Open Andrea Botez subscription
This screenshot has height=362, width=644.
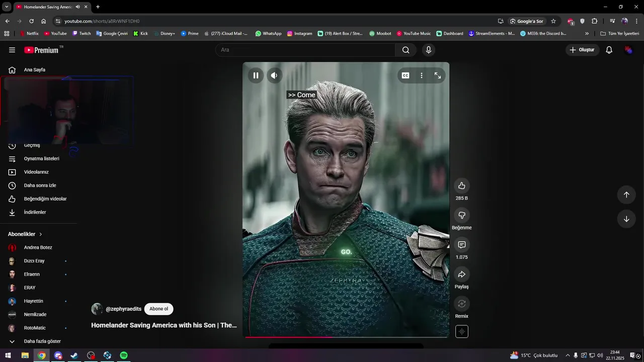[38, 247]
